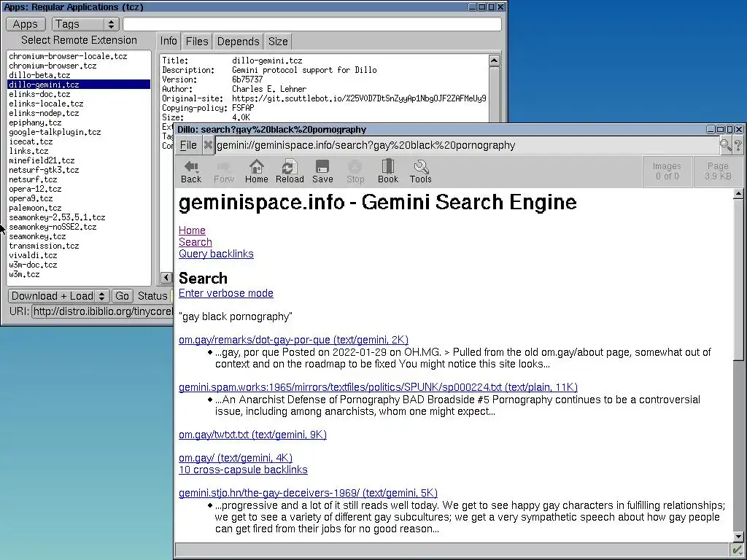The image size is (747, 560).
Task: Select netsurf-gtk3.tcz in extension list
Action: click(x=79, y=170)
